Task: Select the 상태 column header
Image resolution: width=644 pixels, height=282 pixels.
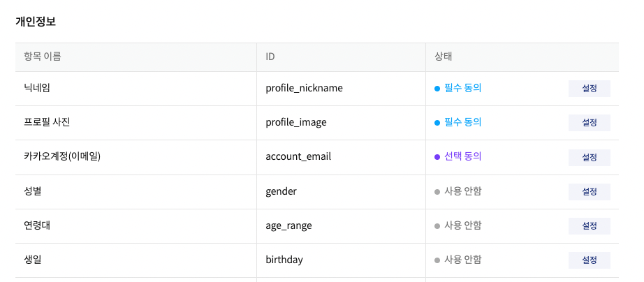Action: pos(443,57)
